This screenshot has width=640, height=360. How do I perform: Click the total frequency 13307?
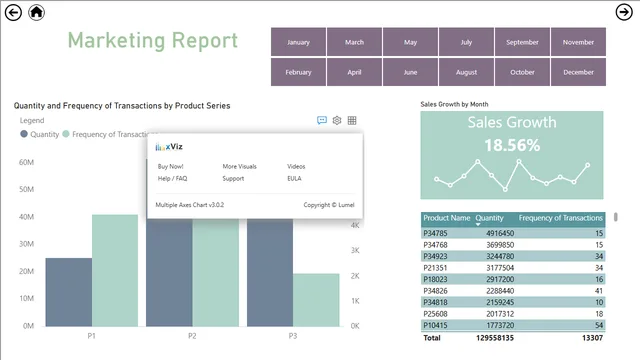click(x=592, y=338)
